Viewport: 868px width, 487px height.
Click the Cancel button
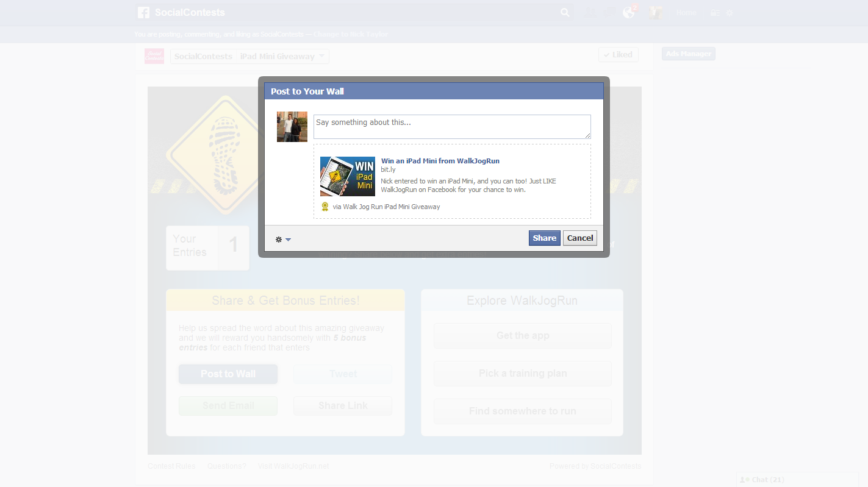coord(580,238)
